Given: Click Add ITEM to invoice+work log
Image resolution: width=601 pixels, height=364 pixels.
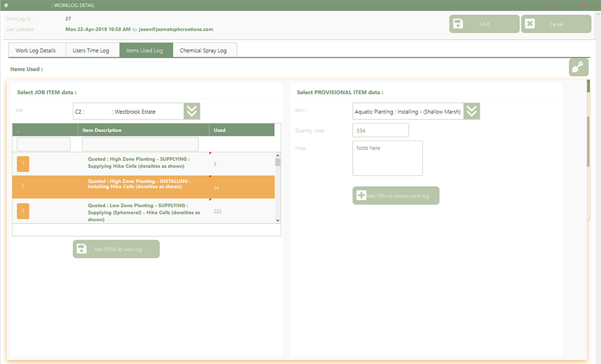Looking at the screenshot, I should 396,195.
